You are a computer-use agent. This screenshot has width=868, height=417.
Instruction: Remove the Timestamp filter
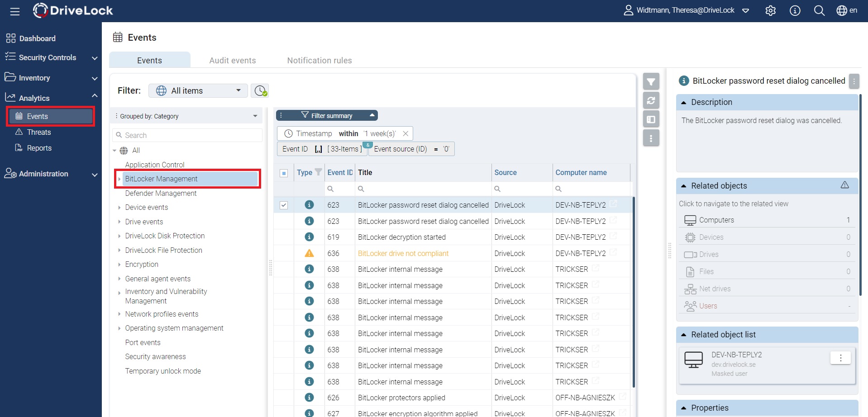tap(405, 133)
